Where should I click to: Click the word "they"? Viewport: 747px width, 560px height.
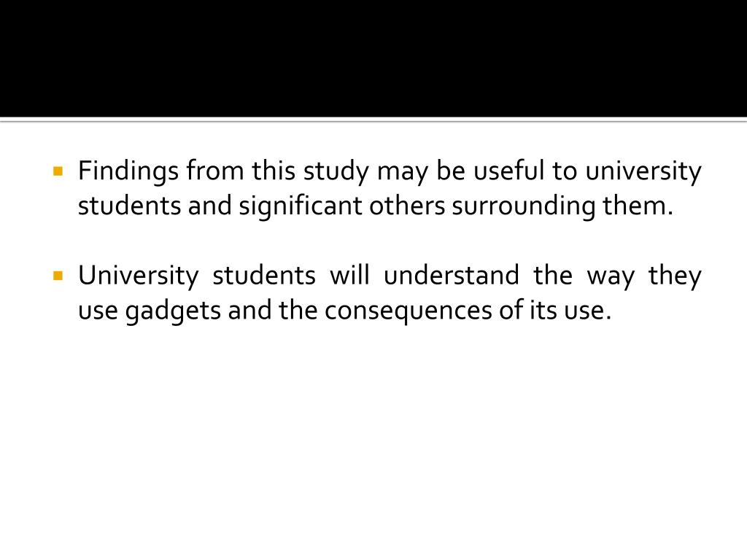coord(675,276)
